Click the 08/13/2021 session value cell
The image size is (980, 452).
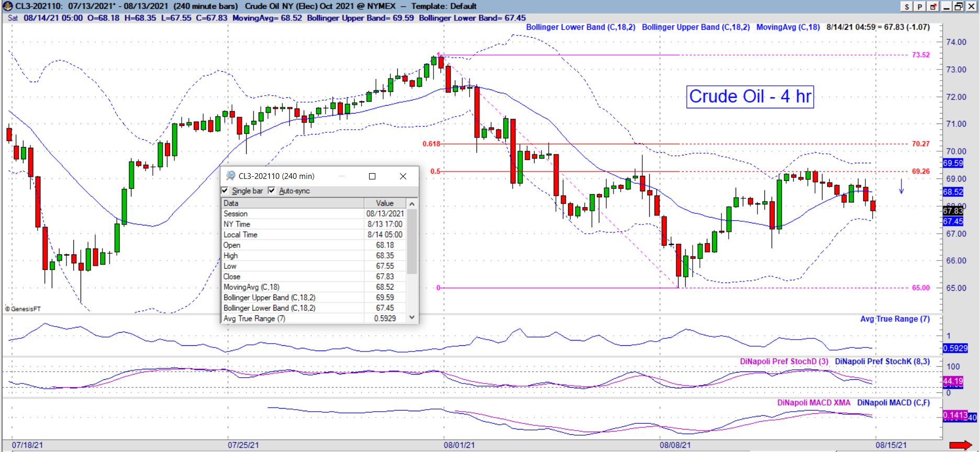click(385, 213)
